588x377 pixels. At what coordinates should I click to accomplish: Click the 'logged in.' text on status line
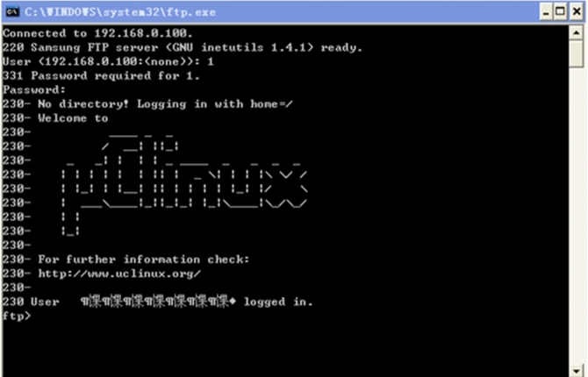click(x=278, y=302)
